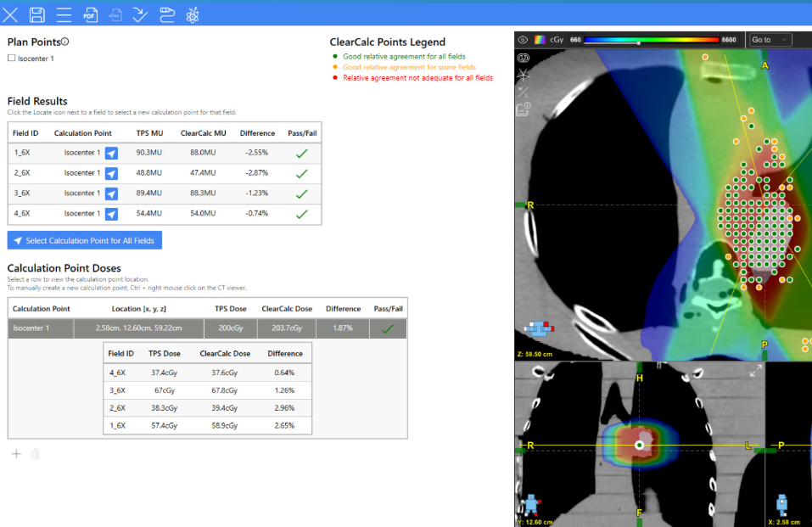The height and width of the screenshot is (527, 812).
Task: Click the Location [x, y, z] column header
Action: point(139,309)
